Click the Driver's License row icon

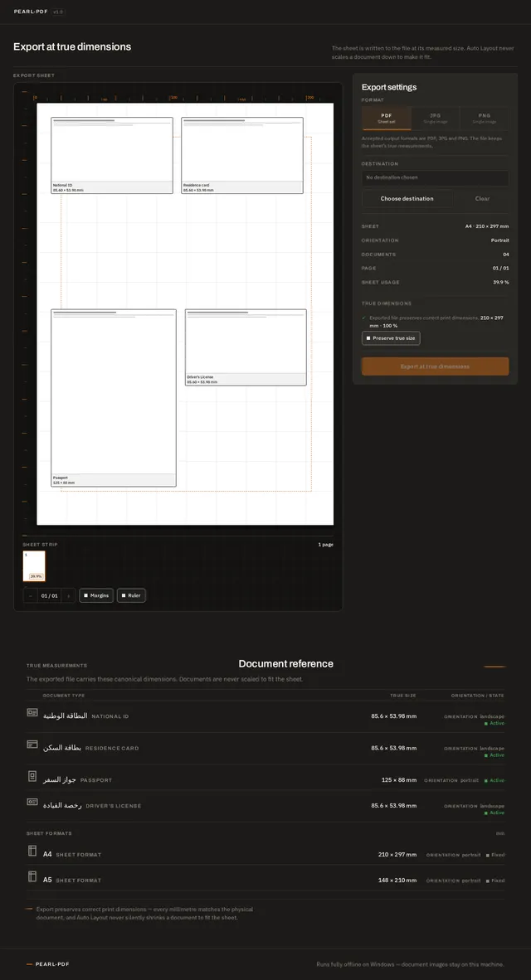pyautogui.click(x=32, y=802)
